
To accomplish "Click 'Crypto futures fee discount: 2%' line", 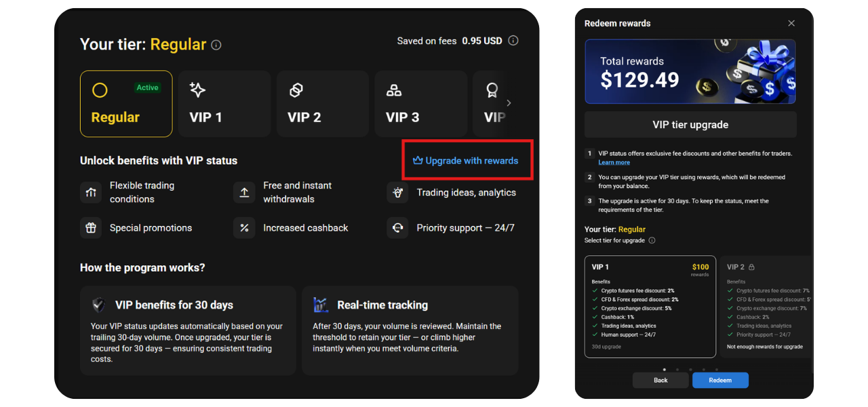I will 637,290.
